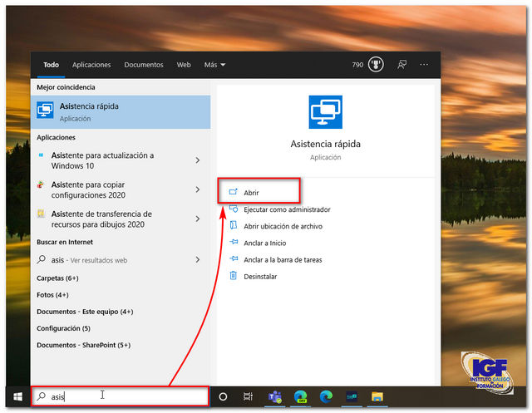Expand arrow for 'asis - Ver resultados web'
The image size is (532, 413).
(x=197, y=259)
